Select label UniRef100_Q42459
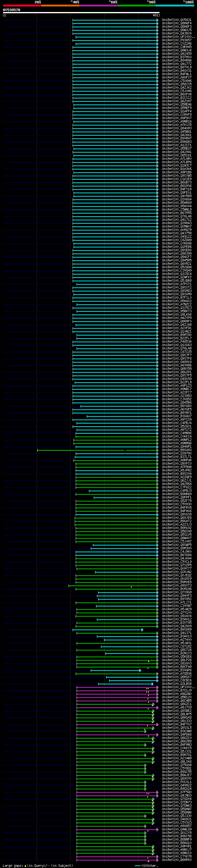 (176, 54)
